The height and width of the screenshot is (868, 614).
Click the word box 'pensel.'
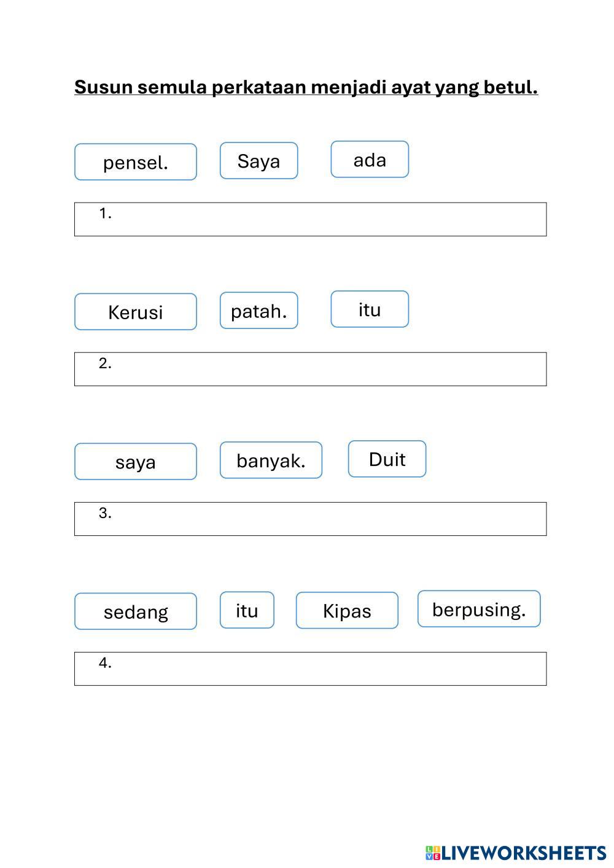point(136,162)
